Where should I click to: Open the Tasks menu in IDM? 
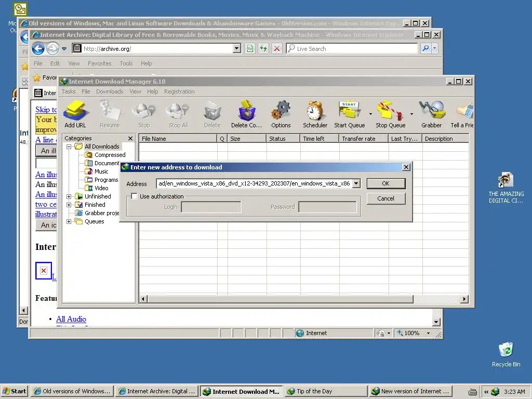click(x=69, y=91)
